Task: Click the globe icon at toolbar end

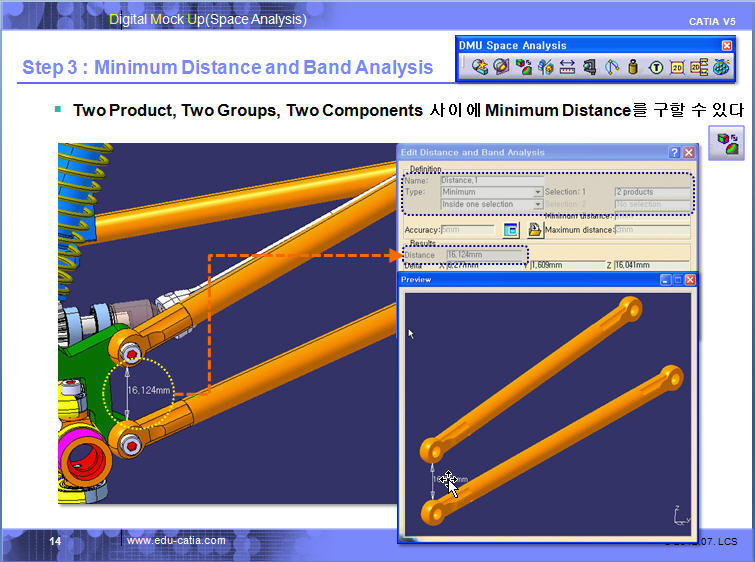Action: pyautogui.click(x=721, y=67)
